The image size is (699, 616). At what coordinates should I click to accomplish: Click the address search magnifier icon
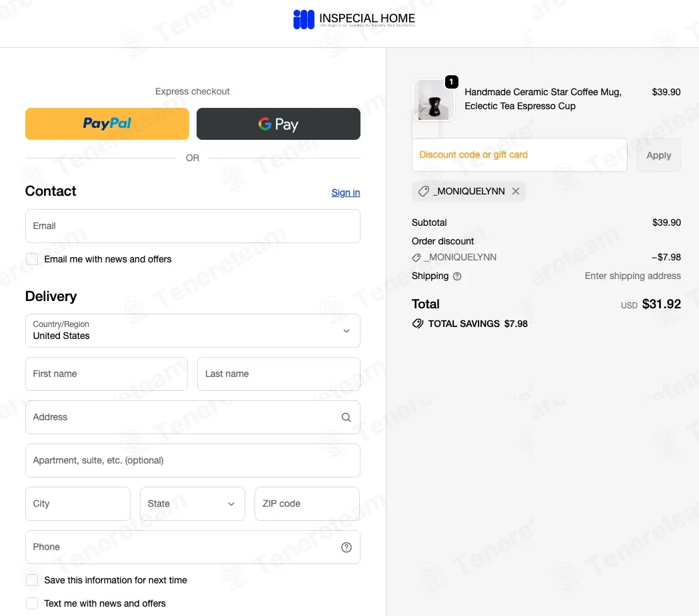click(347, 418)
